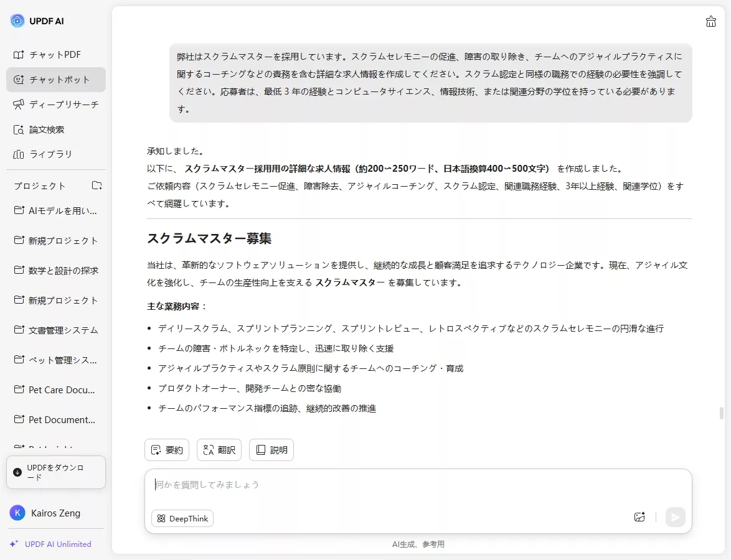Click the 説明 quick action
The image size is (731, 560).
pyautogui.click(x=271, y=449)
